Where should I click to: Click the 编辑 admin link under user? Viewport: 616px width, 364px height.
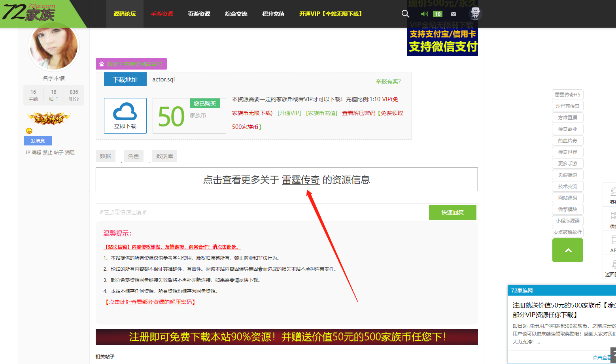(x=36, y=153)
